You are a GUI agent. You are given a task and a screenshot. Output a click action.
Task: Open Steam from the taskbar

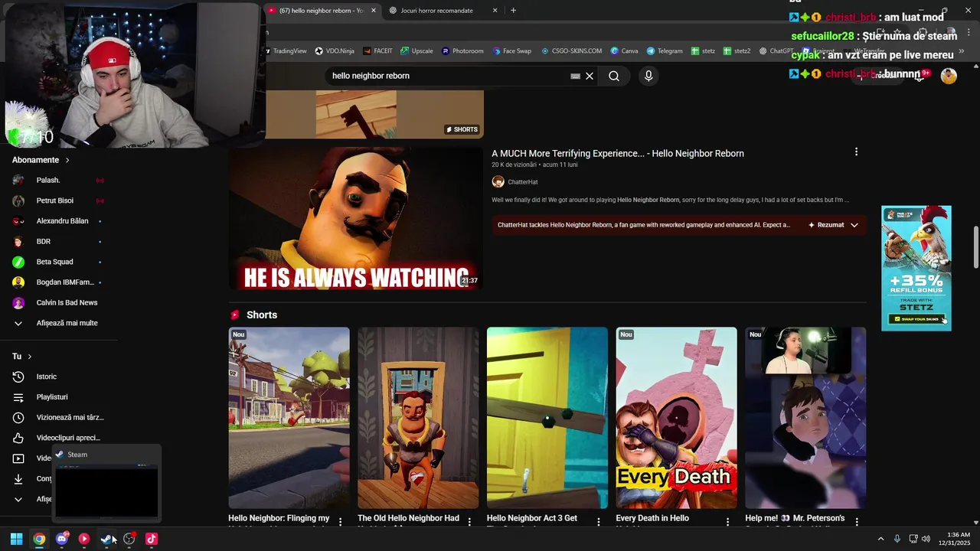pos(106,539)
